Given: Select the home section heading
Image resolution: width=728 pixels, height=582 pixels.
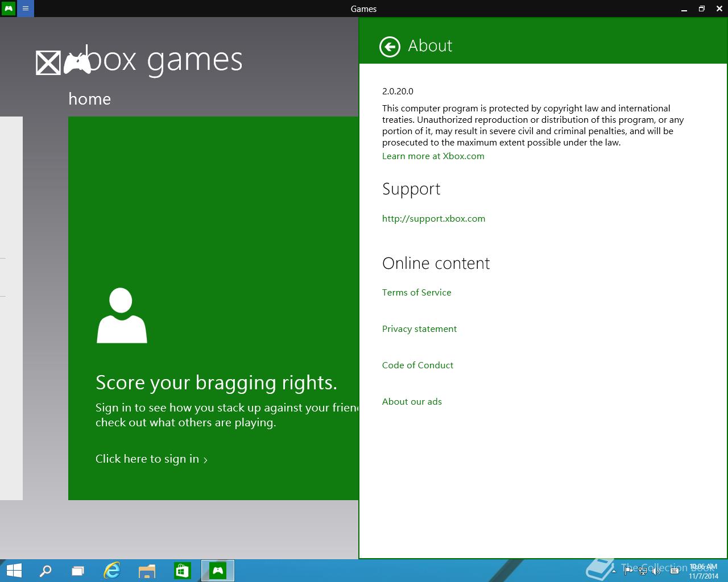Looking at the screenshot, I should (89, 99).
